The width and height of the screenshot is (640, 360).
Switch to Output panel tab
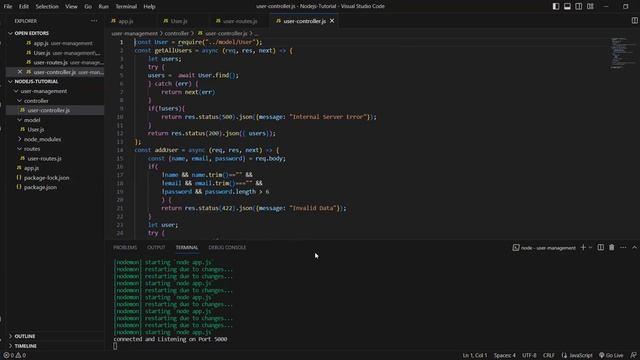click(x=156, y=248)
